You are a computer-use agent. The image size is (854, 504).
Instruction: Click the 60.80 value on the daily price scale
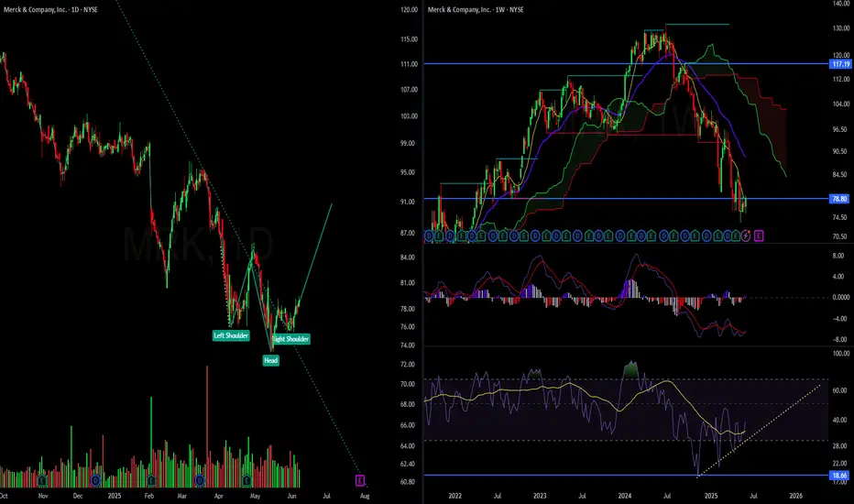[x=408, y=482]
